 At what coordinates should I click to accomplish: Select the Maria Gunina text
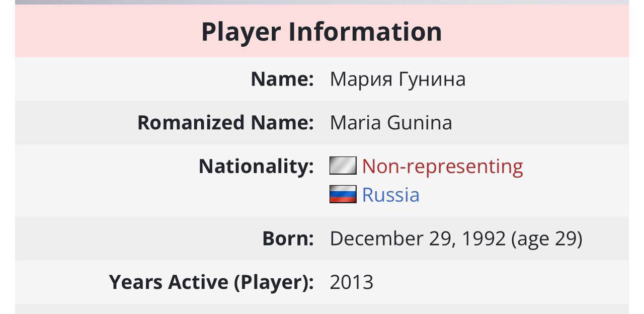(x=391, y=123)
